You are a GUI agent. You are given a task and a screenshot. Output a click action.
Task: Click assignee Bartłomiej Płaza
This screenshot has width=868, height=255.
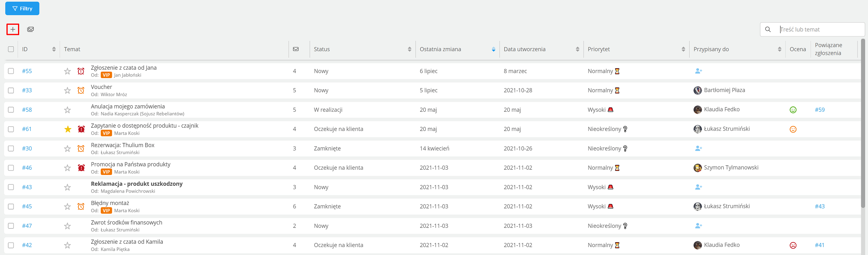[x=724, y=90]
